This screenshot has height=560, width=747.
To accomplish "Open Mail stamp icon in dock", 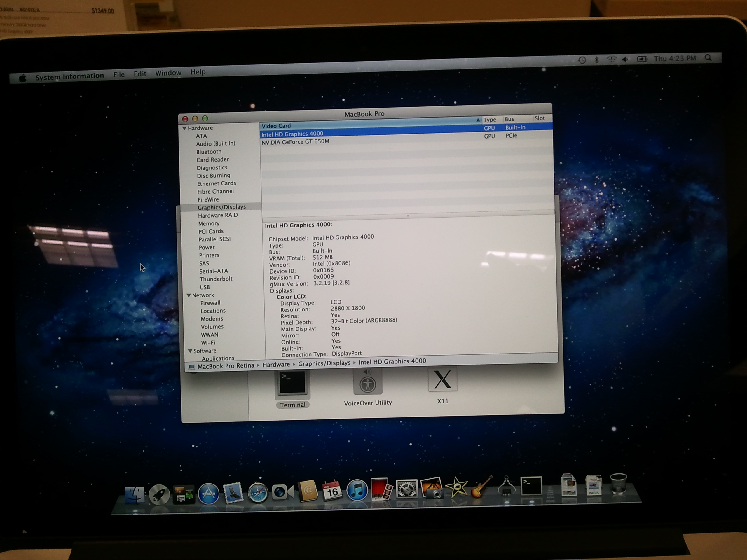I will tap(233, 493).
